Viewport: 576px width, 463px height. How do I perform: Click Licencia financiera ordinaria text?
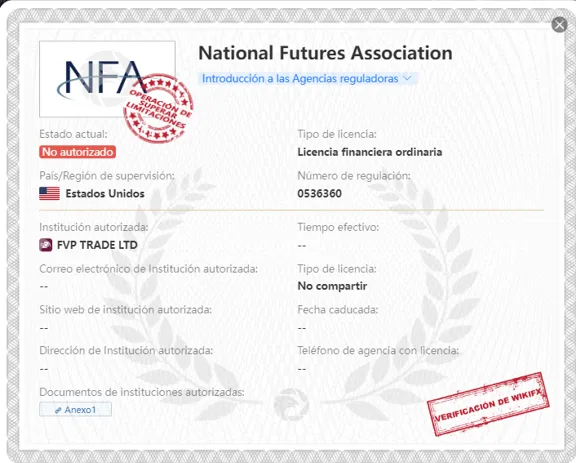(x=370, y=152)
